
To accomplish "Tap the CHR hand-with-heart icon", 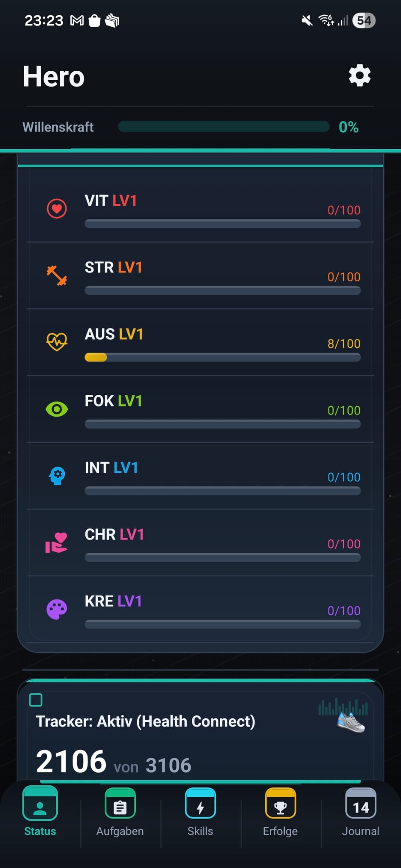I will (56, 542).
